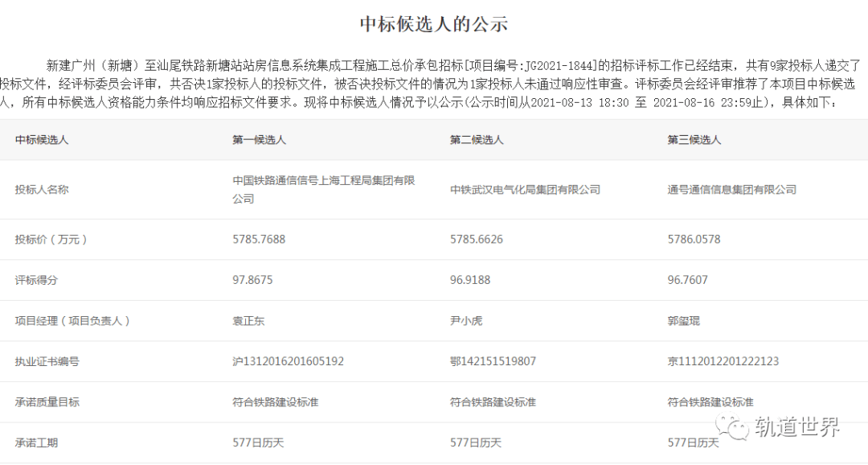
Task: Click row label 投标人名称
Action: 42,190
